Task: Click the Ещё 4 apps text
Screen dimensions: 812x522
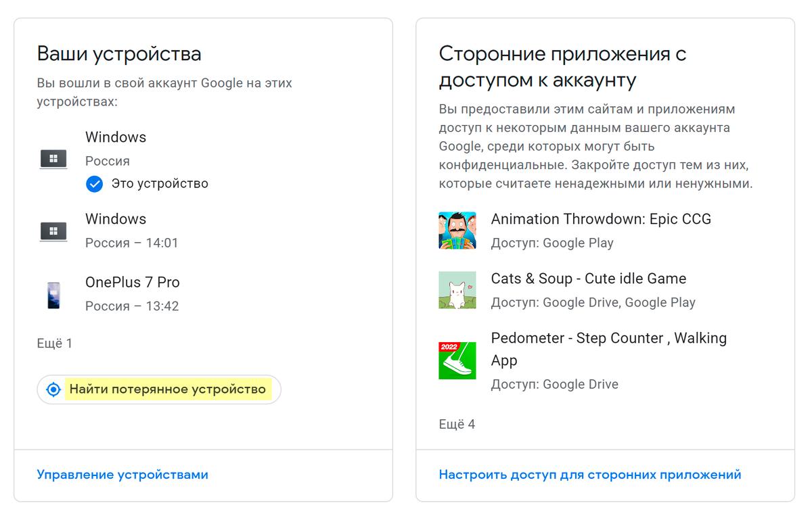Action: click(457, 425)
